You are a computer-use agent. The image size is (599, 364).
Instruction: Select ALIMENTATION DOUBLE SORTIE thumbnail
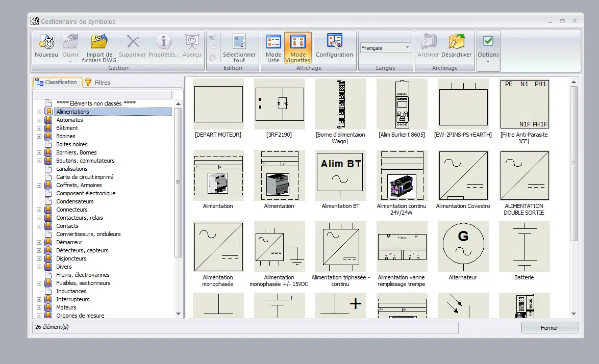point(524,175)
